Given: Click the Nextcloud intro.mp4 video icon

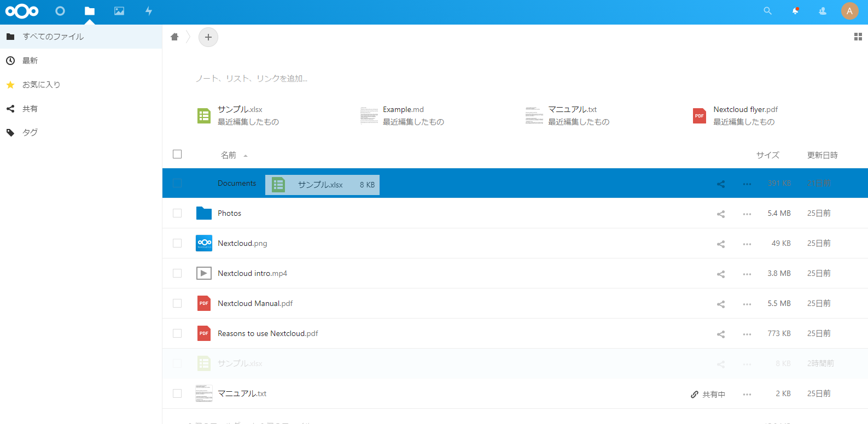Looking at the screenshot, I should click(204, 273).
